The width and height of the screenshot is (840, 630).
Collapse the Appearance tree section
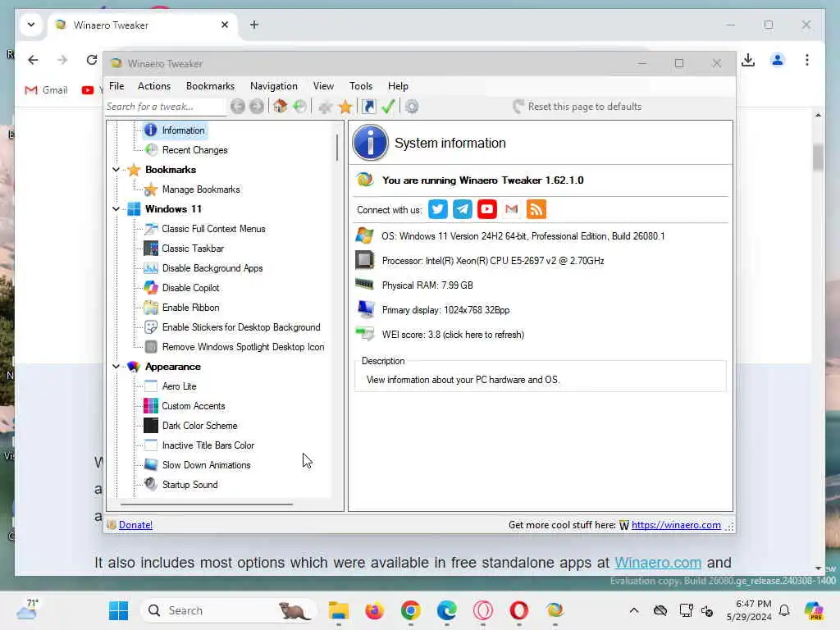116,367
